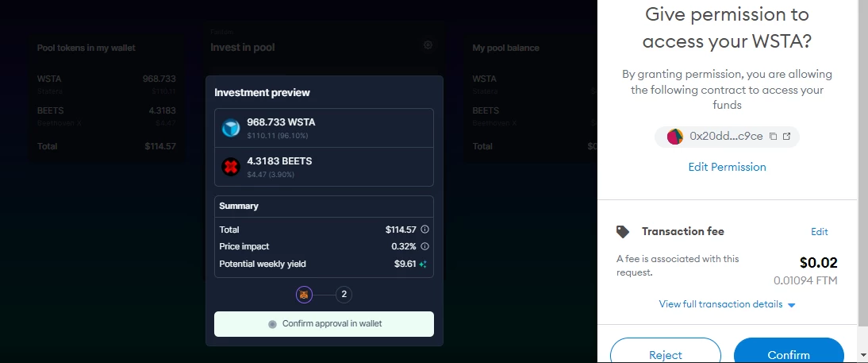This screenshot has width=868, height=363.
Task: Open contract address in block explorer
Action: coord(786,137)
